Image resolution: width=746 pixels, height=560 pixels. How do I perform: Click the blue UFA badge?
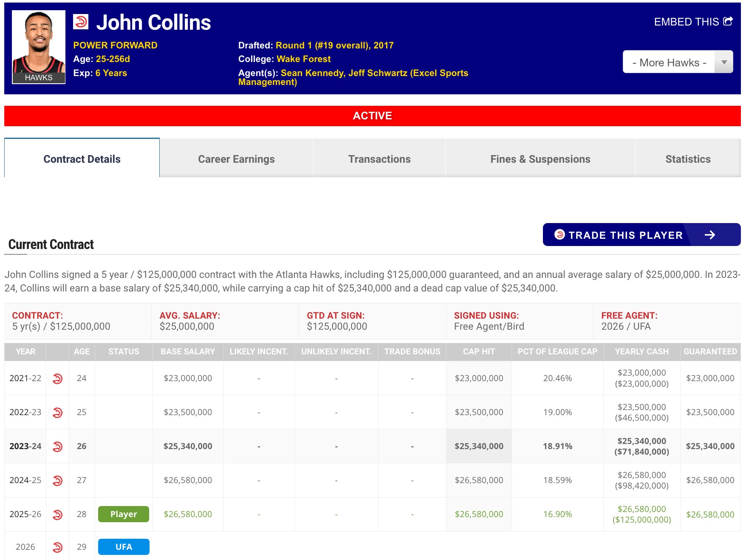click(124, 547)
